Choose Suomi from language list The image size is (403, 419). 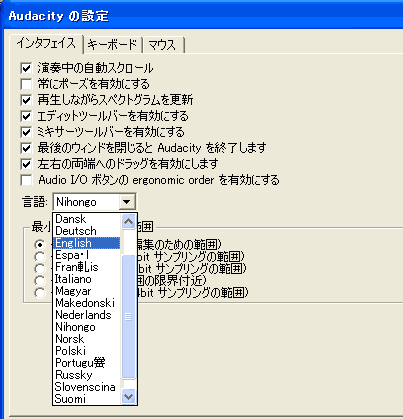coord(87,399)
